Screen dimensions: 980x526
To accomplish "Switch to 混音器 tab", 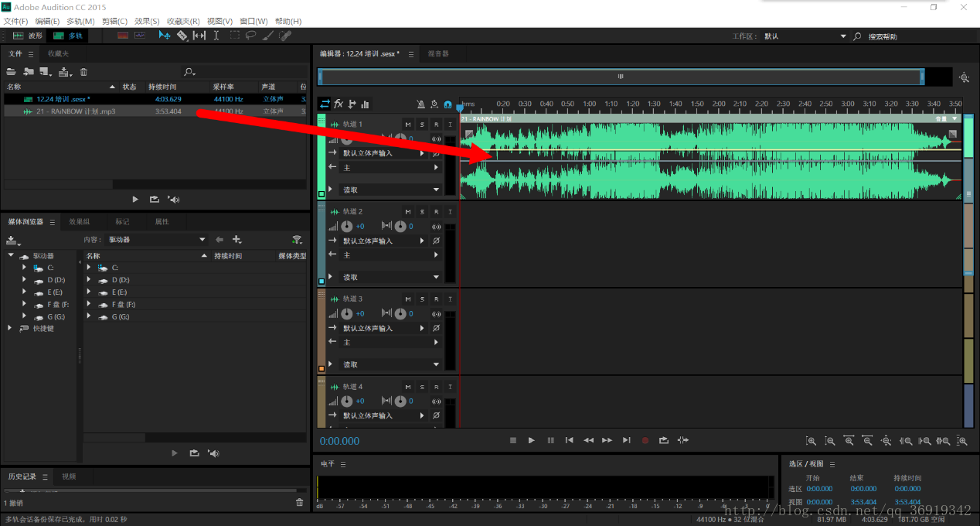I will (437, 54).
